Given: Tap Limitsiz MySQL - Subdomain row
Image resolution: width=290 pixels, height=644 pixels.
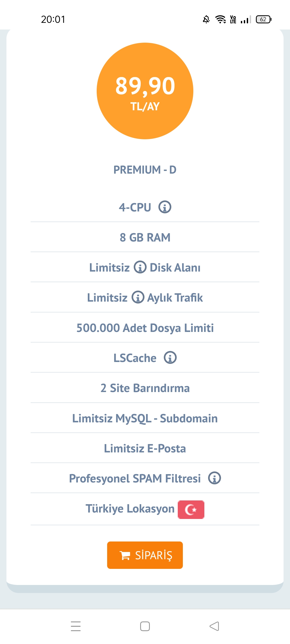Looking at the screenshot, I should tap(145, 418).
